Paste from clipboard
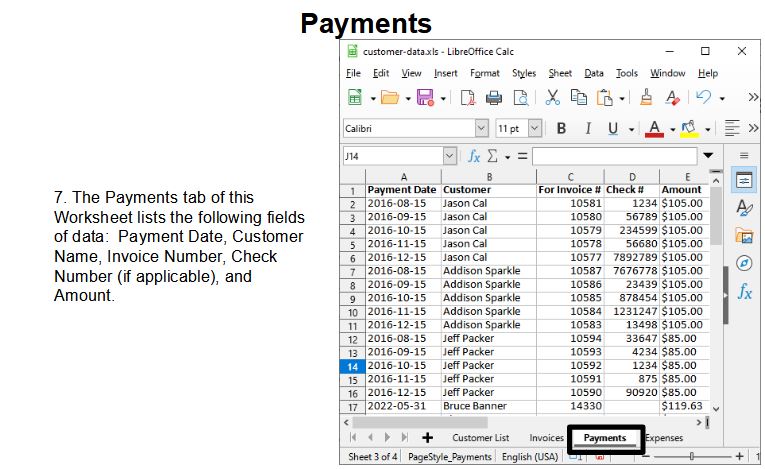Viewport: 765px width, 469px height. 604,98
